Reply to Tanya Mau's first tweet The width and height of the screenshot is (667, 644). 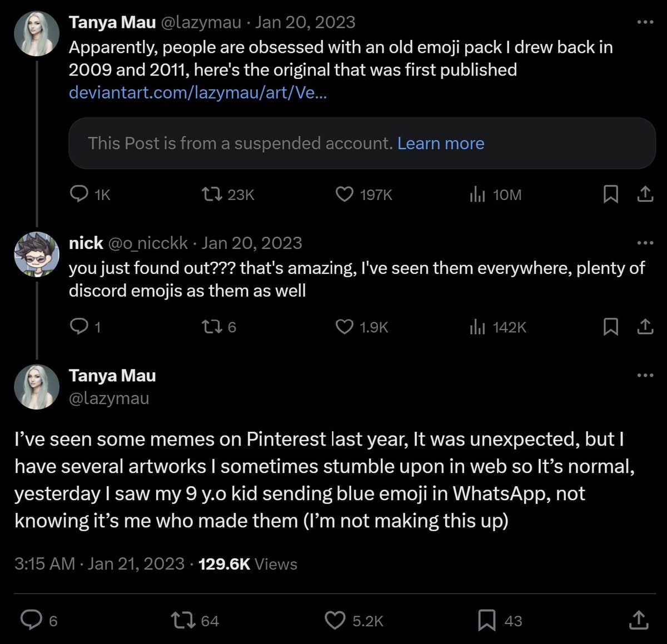[x=79, y=194]
